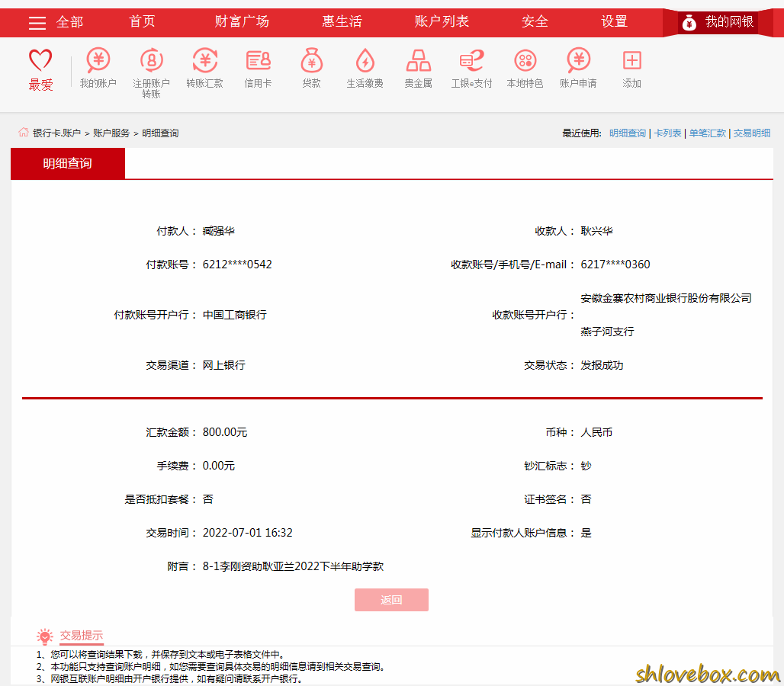784x686 pixels.
Task: Click 显示付款人账户信息 value 是
Action: [x=586, y=533]
